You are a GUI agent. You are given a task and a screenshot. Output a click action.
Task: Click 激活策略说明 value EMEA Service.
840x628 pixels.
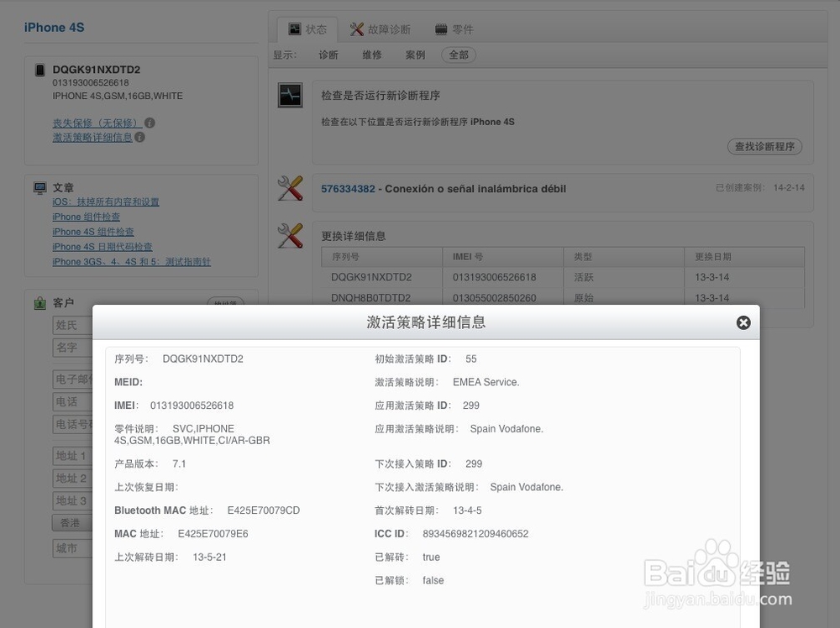click(486, 382)
